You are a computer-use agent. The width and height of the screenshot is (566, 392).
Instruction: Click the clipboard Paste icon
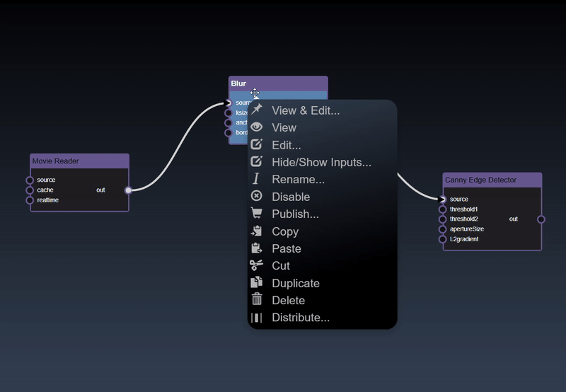coord(257,248)
